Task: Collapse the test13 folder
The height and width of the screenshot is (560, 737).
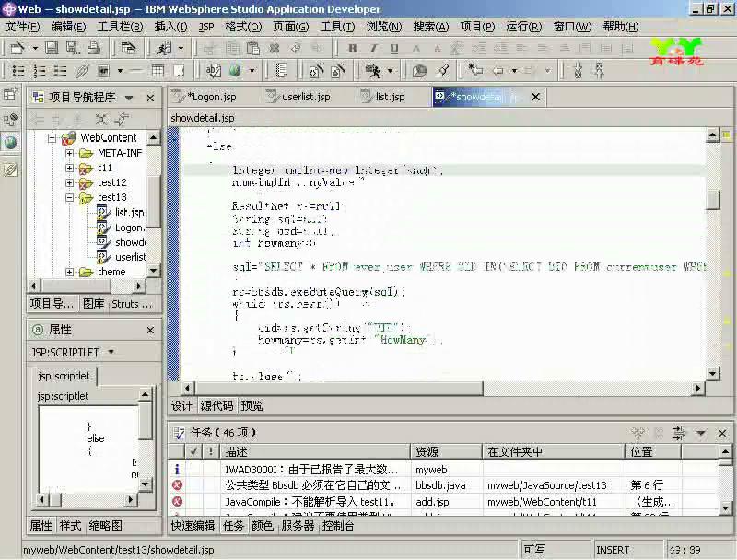Action: 69,197
